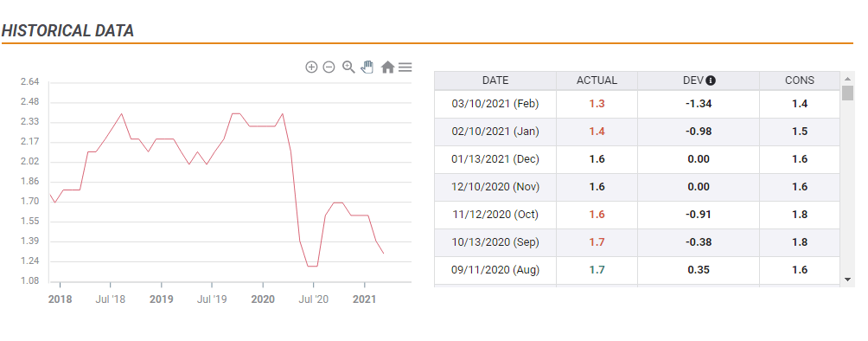
Task: Click the 2020 label on chart axis
Action: pyautogui.click(x=263, y=299)
